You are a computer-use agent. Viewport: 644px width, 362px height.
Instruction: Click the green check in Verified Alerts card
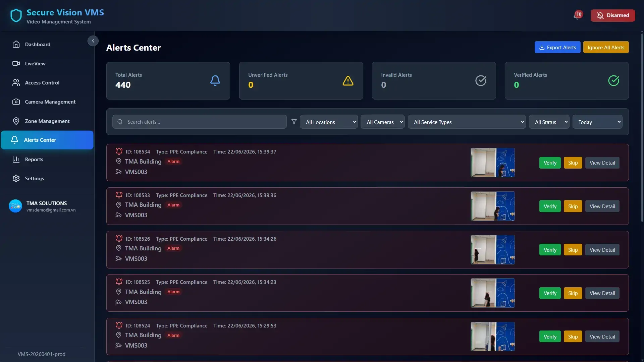click(x=613, y=80)
